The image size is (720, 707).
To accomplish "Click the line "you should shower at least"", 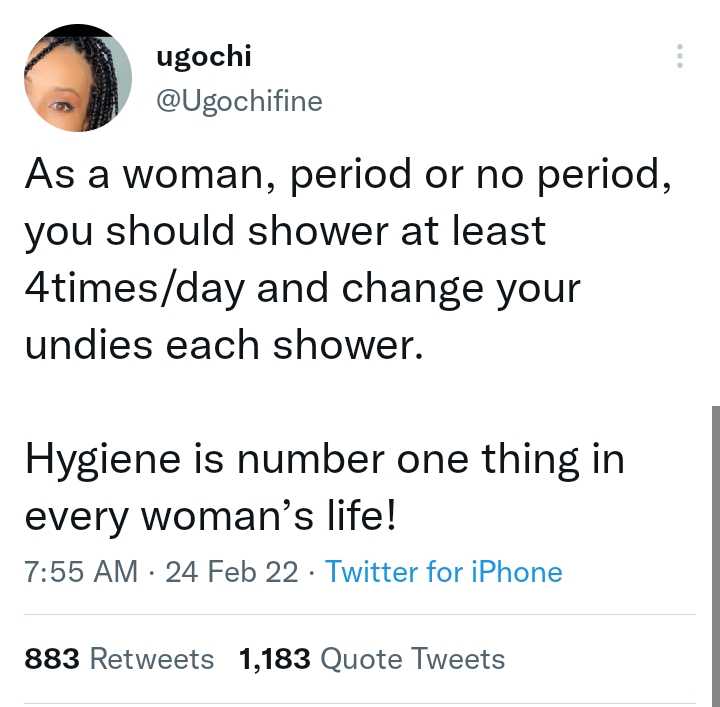I will coord(285,231).
